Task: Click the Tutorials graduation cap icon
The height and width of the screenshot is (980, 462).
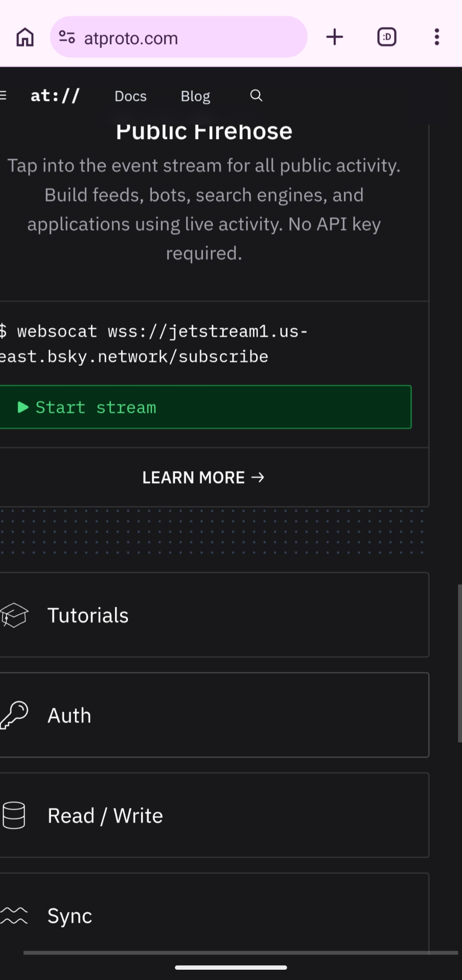Action: [x=14, y=615]
